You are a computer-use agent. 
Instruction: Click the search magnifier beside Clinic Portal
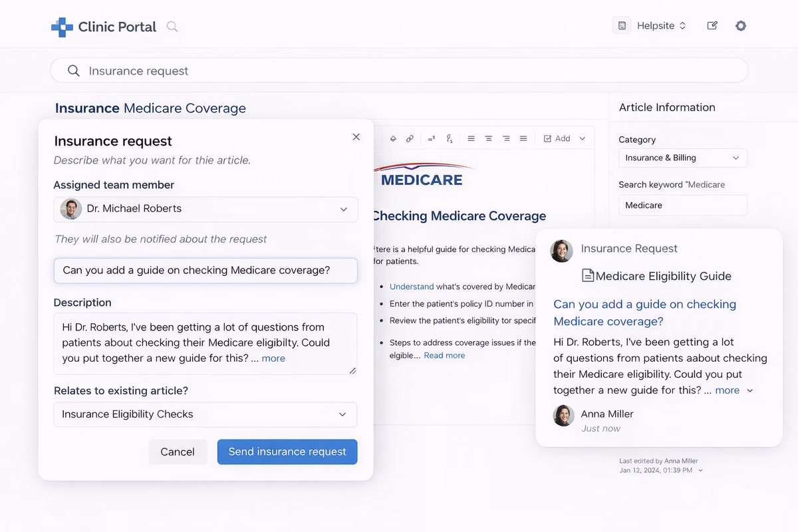point(172,27)
